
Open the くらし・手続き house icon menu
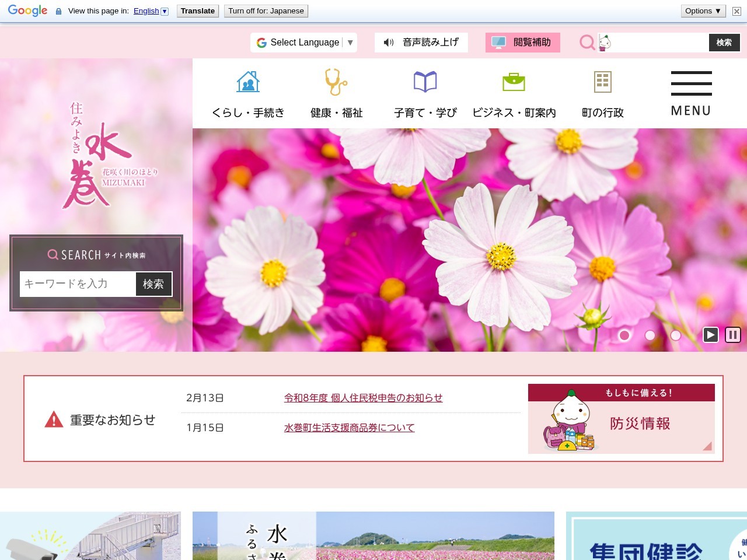click(x=248, y=94)
